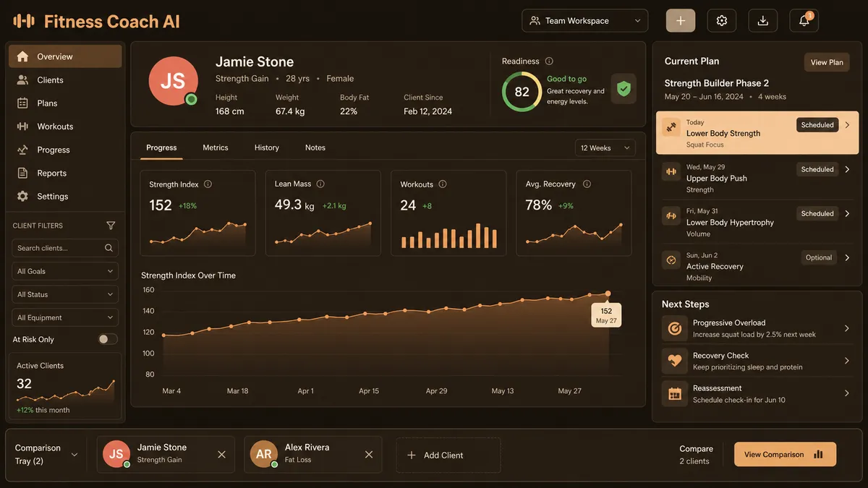Screen dimensions: 868x488
Task: Click the Optional badge on Active Recovery
Action: pyautogui.click(x=819, y=257)
